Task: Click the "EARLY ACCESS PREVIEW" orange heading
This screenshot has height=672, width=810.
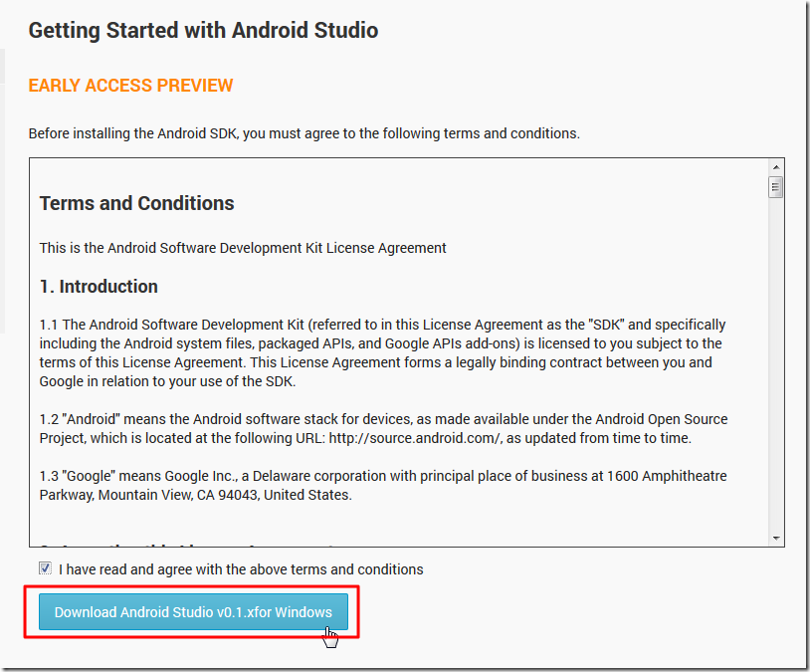Action: coord(130,86)
